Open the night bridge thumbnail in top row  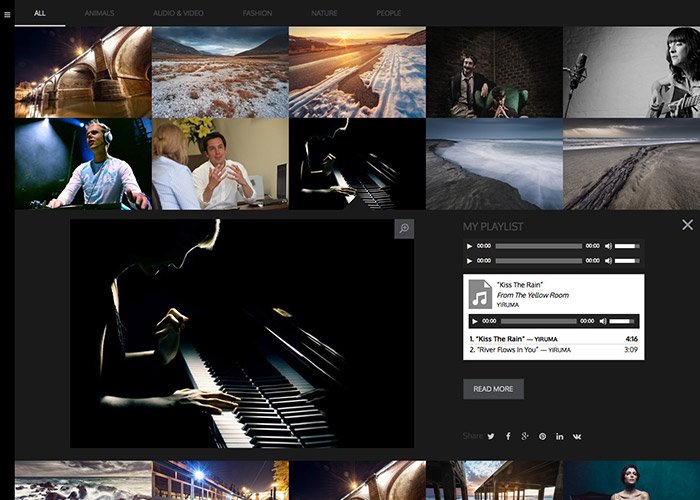coord(83,72)
